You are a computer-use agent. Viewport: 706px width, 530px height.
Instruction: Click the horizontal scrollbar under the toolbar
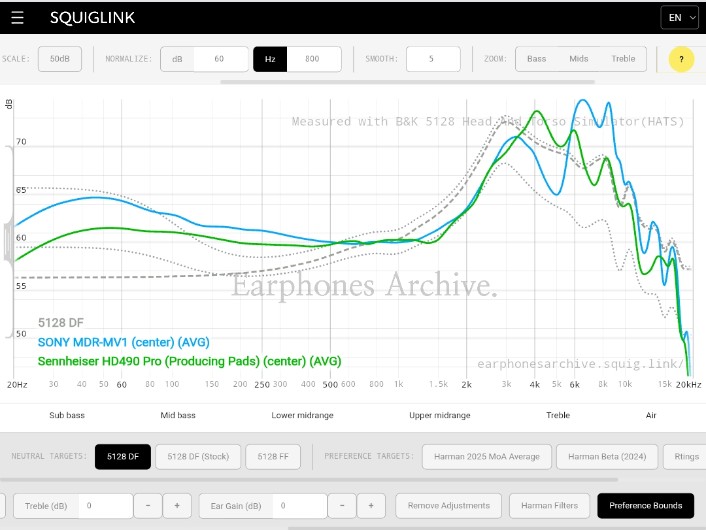click(x=407, y=82)
